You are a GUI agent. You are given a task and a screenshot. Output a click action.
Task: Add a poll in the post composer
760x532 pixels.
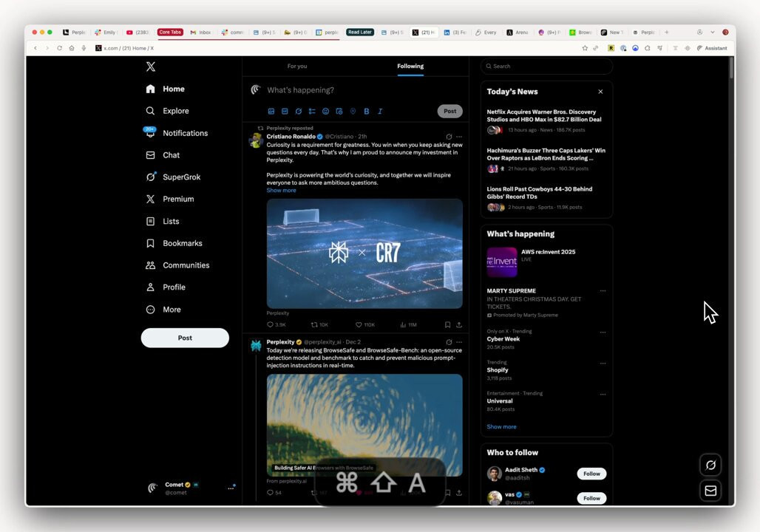pos(312,112)
